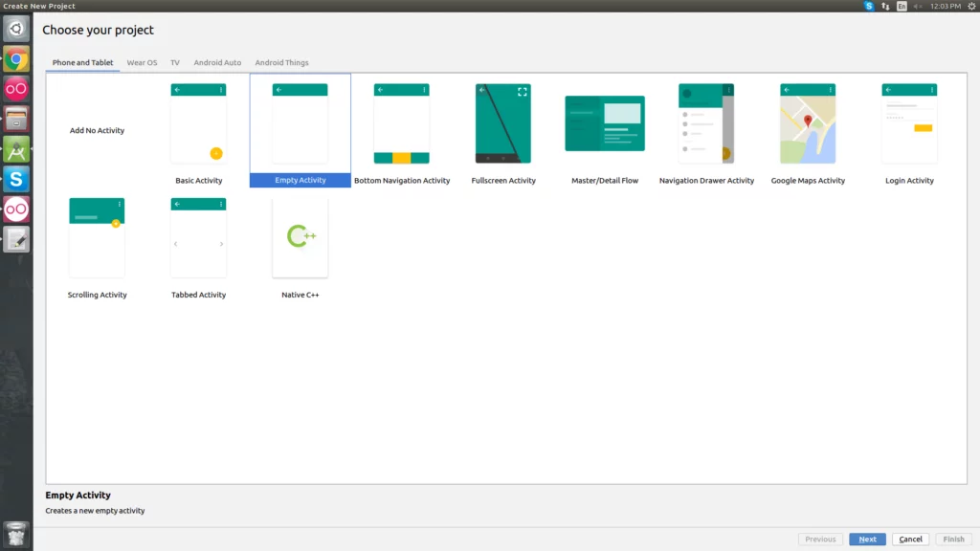
Task: Click the Next button
Action: pyautogui.click(x=867, y=540)
